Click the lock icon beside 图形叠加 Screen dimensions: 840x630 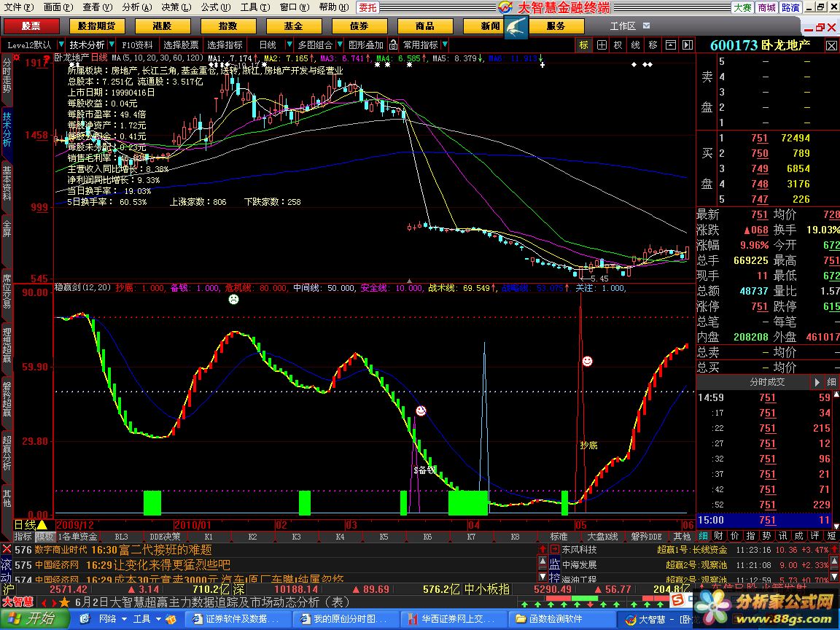click(393, 45)
